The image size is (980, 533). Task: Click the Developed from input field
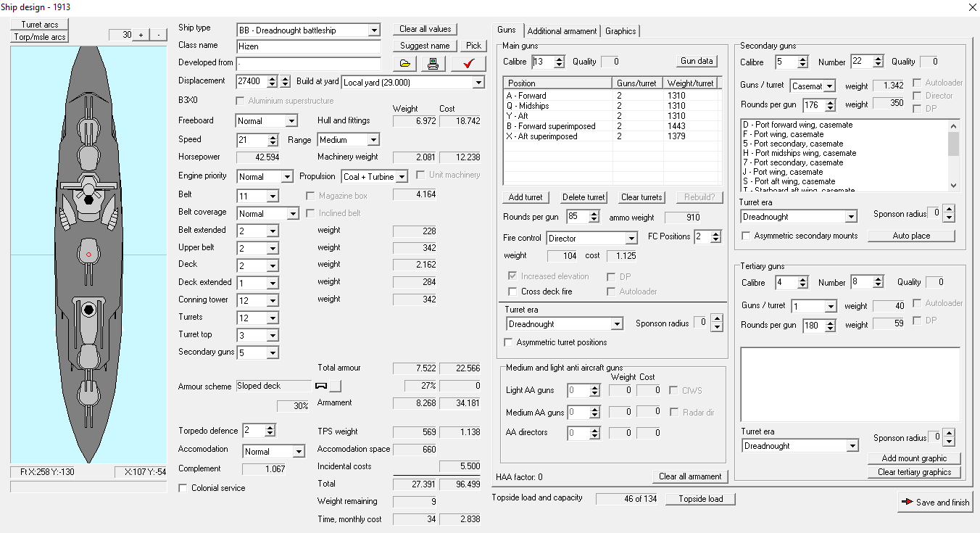308,64
